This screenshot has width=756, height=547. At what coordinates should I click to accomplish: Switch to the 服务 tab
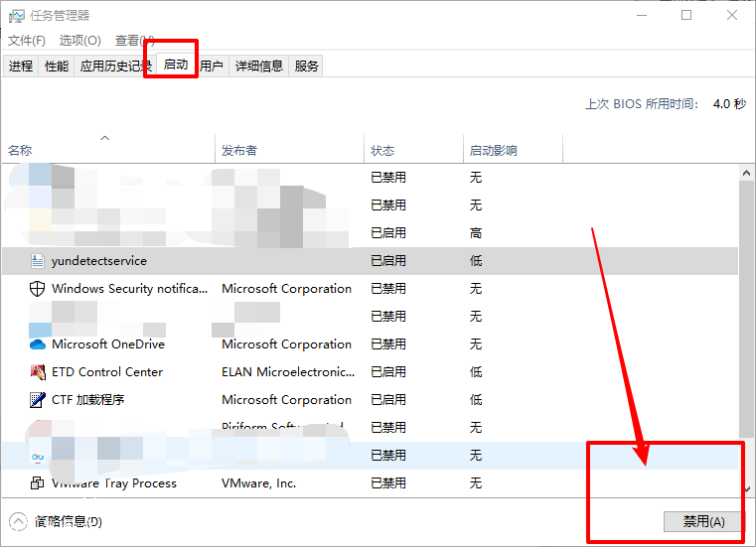click(307, 67)
